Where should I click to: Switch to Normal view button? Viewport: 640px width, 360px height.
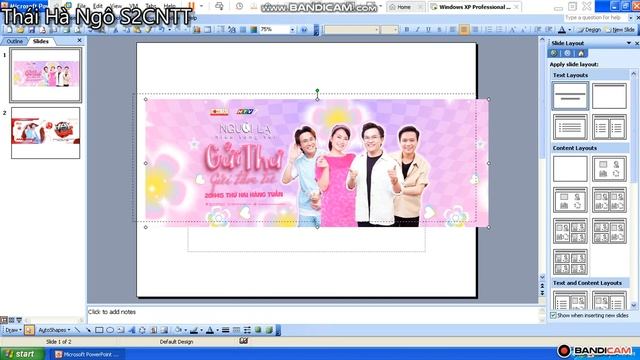point(4,320)
